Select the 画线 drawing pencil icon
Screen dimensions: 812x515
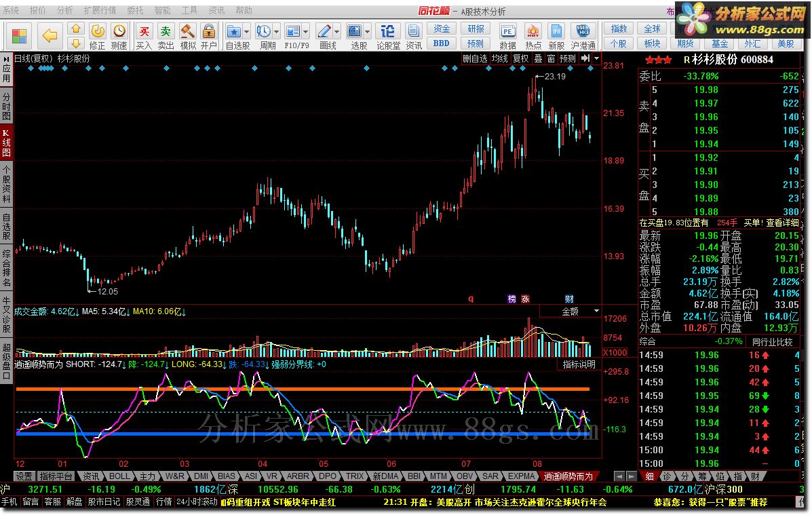(324, 31)
